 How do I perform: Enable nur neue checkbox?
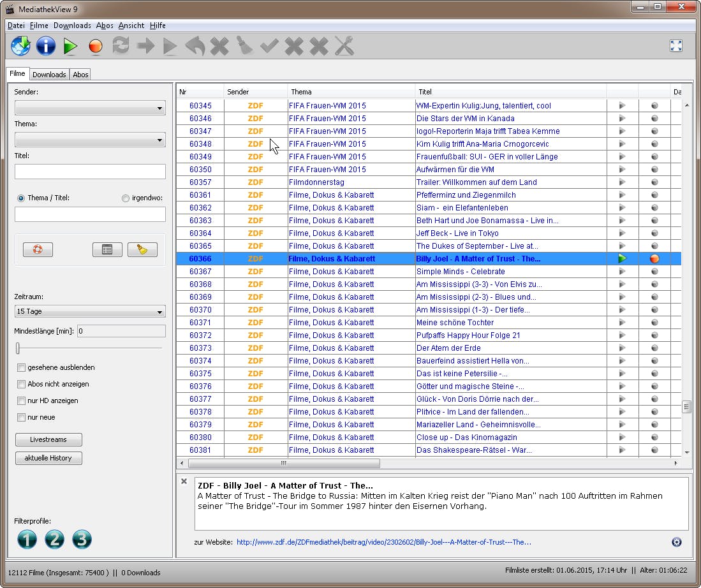point(21,417)
